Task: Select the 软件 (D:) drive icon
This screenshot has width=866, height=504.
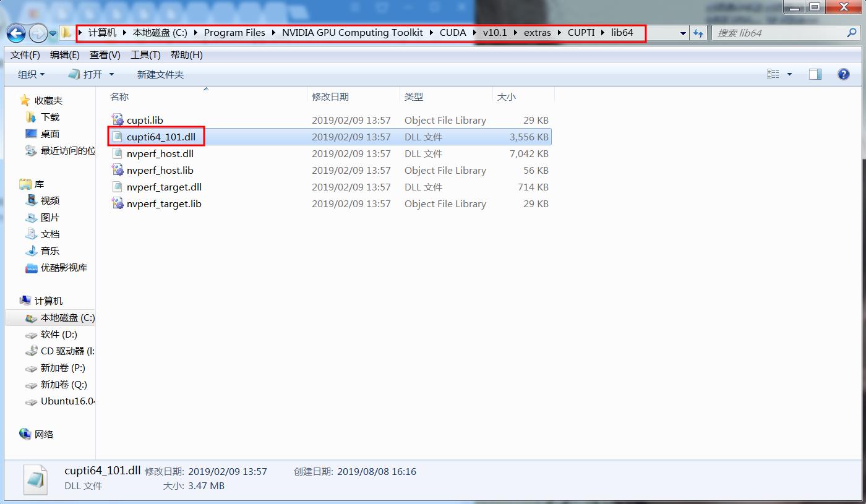Action: click(x=31, y=335)
